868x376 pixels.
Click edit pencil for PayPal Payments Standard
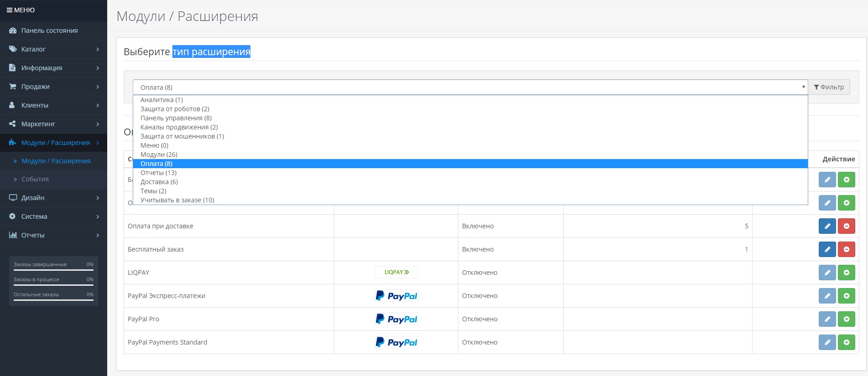[827, 342]
